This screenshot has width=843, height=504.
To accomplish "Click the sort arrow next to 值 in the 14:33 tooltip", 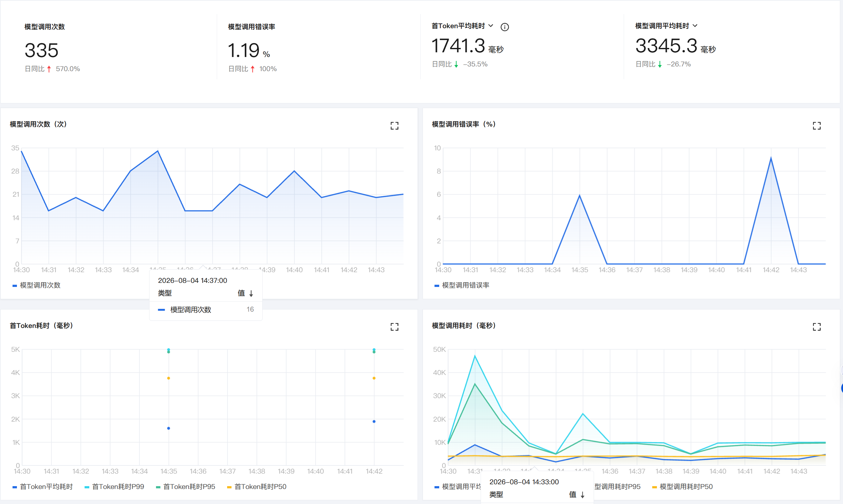I will coord(582,495).
